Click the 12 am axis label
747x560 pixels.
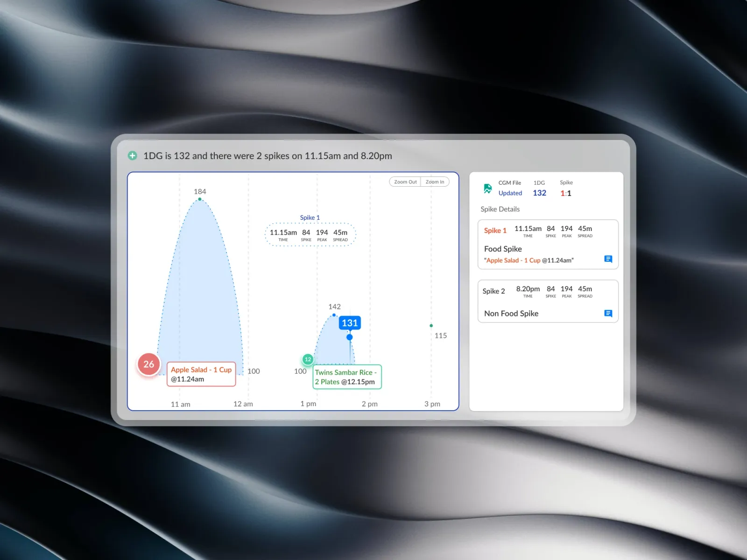pyautogui.click(x=243, y=404)
